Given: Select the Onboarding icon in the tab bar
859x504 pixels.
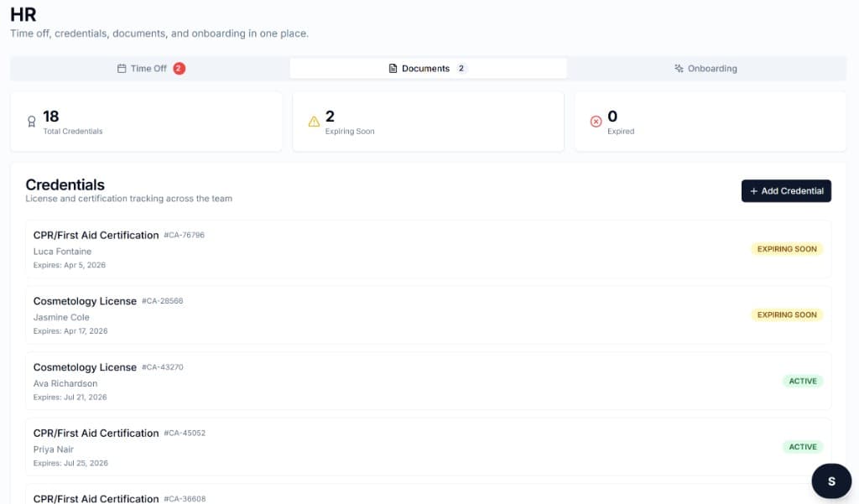Looking at the screenshot, I should pos(678,68).
